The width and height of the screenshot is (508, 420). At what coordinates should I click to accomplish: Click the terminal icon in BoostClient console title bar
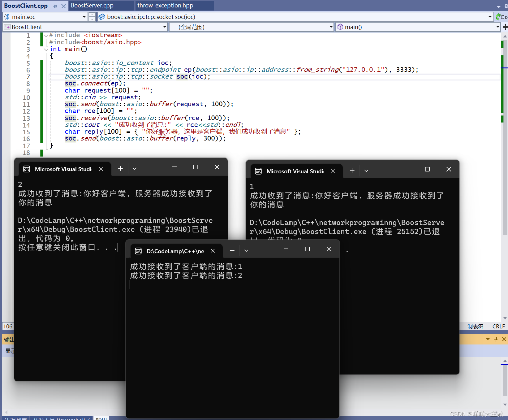(x=27, y=169)
